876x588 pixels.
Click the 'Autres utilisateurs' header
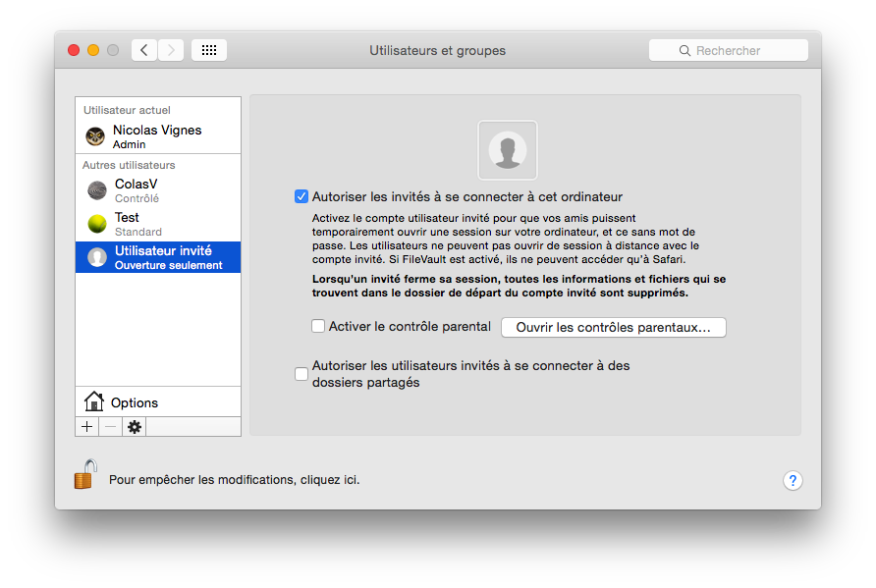[x=129, y=165]
